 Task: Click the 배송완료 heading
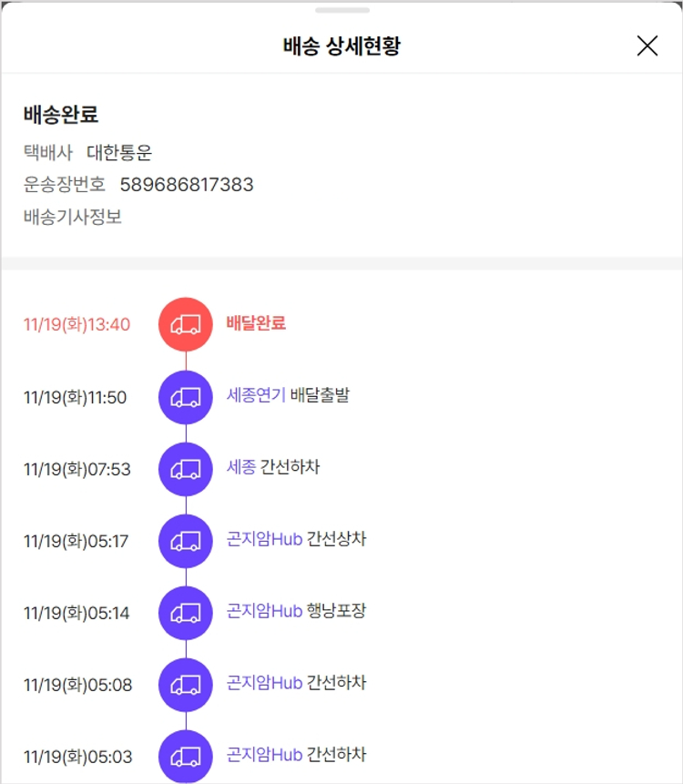(x=61, y=116)
